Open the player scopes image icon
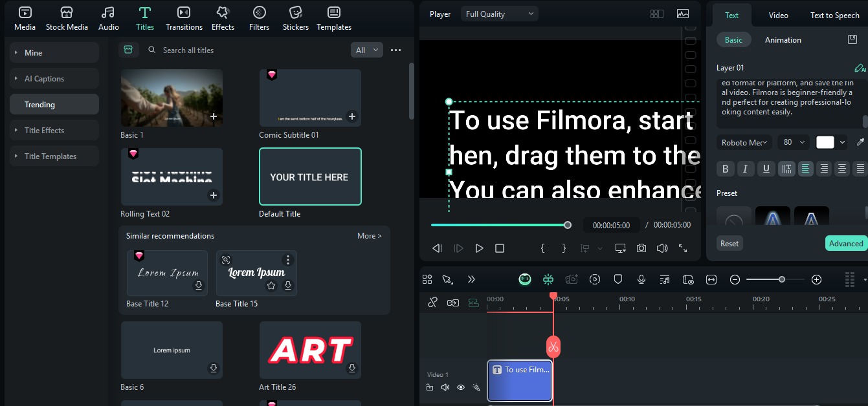Viewport: 868px width, 406px height. 683,14
